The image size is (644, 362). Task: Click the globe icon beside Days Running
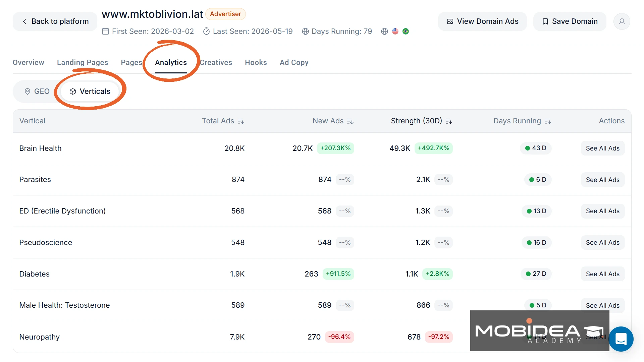[x=305, y=31]
